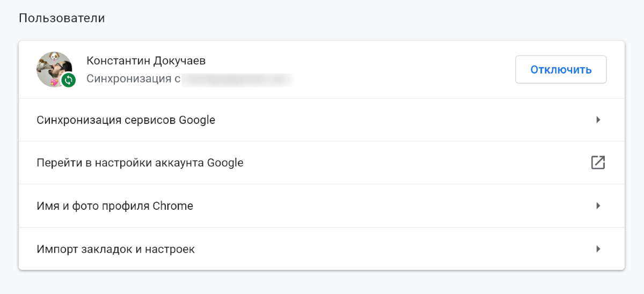Expand the "Имя и фото профиля Chrome" arrow
This screenshot has height=294, width=644.
pyautogui.click(x=598, y=205)
